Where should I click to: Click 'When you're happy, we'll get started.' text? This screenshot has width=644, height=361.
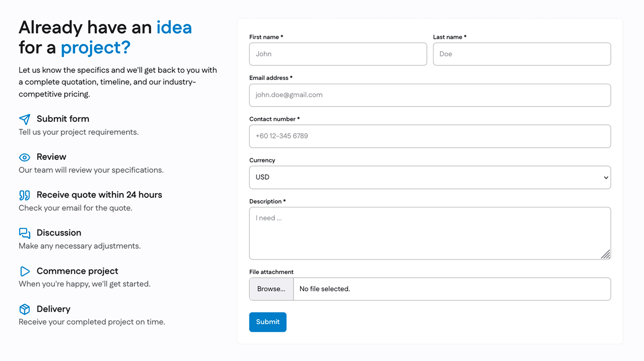pyautogui.click(x=85, y=284)
